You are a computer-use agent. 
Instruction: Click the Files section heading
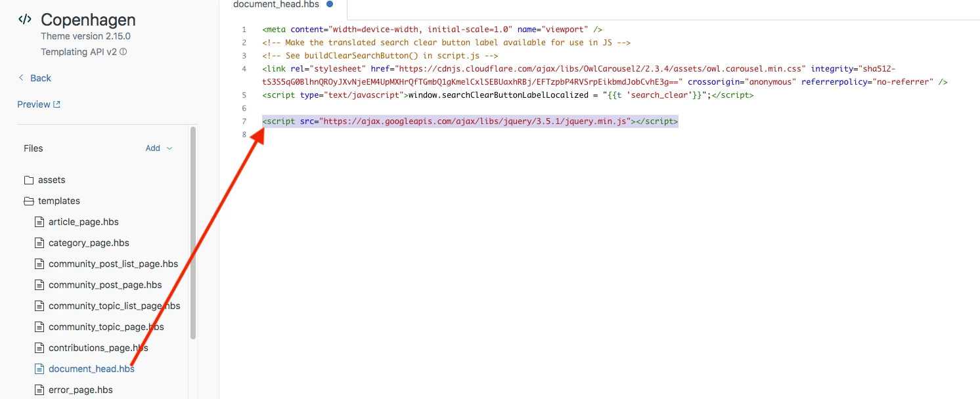coord(33,148)
